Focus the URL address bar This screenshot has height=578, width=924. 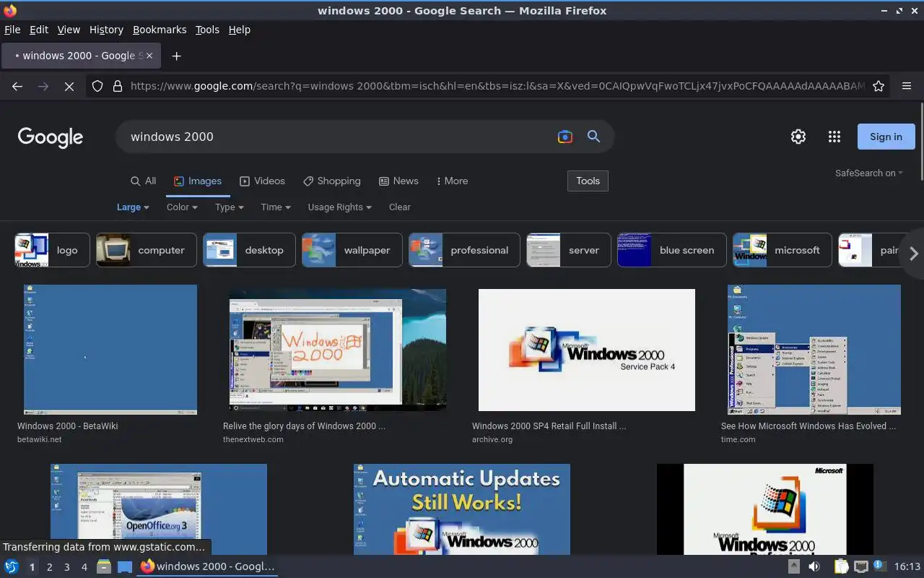pos(497,86)
